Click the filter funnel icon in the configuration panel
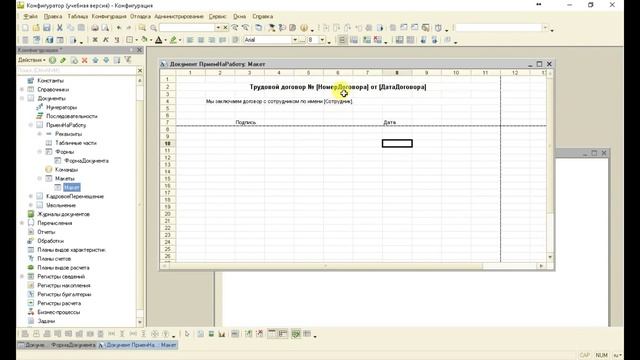 128,60
